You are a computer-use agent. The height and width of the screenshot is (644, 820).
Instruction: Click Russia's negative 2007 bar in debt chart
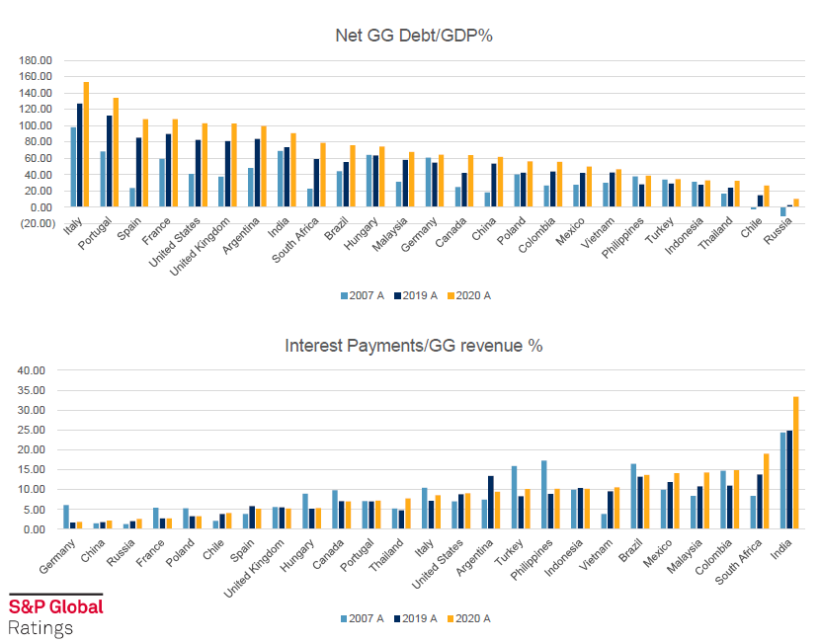(783, 211)
